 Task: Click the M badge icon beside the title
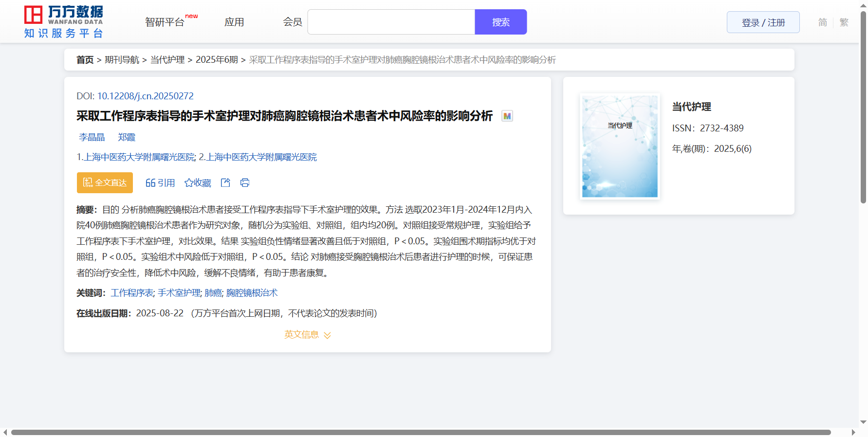point(507,116)
